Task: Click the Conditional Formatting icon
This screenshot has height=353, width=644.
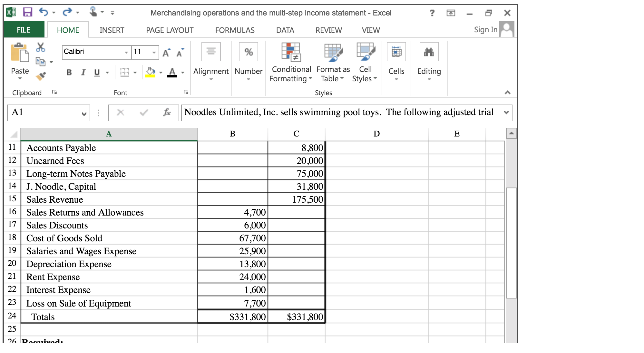Action: (x=291, y=52)
